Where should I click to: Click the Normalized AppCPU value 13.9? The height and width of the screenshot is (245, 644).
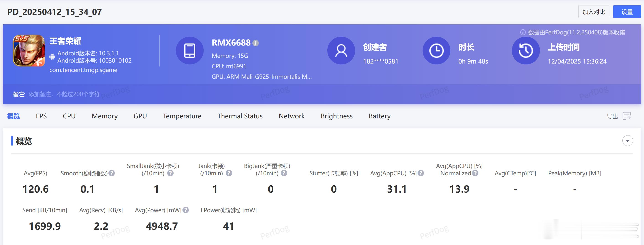pos(459,189)
